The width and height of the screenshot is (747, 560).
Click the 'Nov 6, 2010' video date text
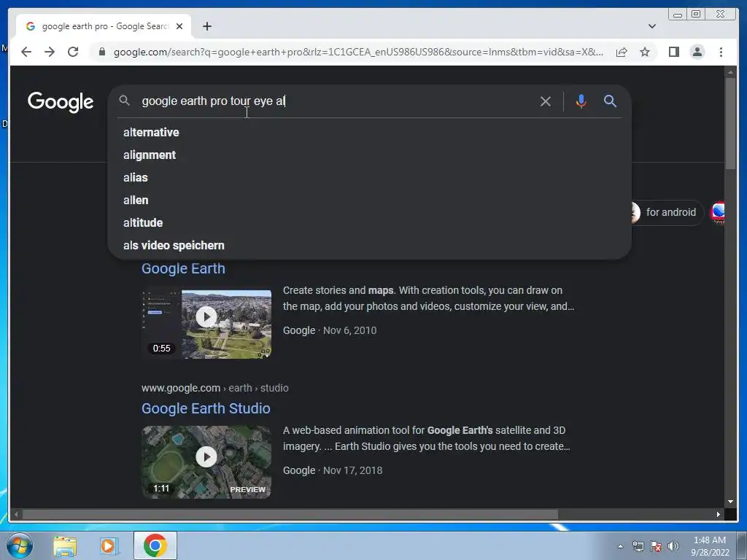pos(349,330)
